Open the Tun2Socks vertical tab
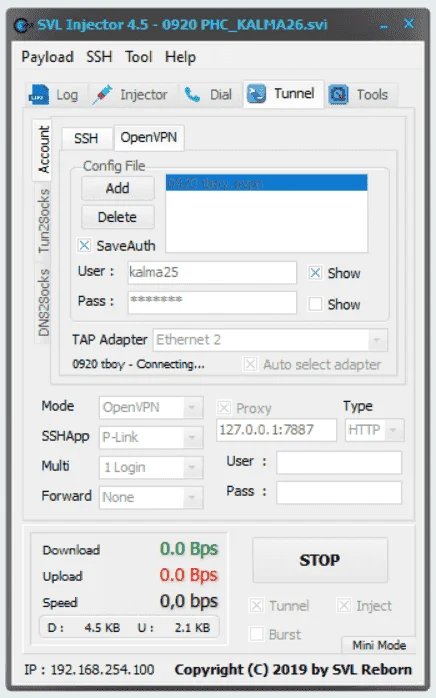Viewport: 436px width, 698px height. pyautogui.click(x=44, y=221)
